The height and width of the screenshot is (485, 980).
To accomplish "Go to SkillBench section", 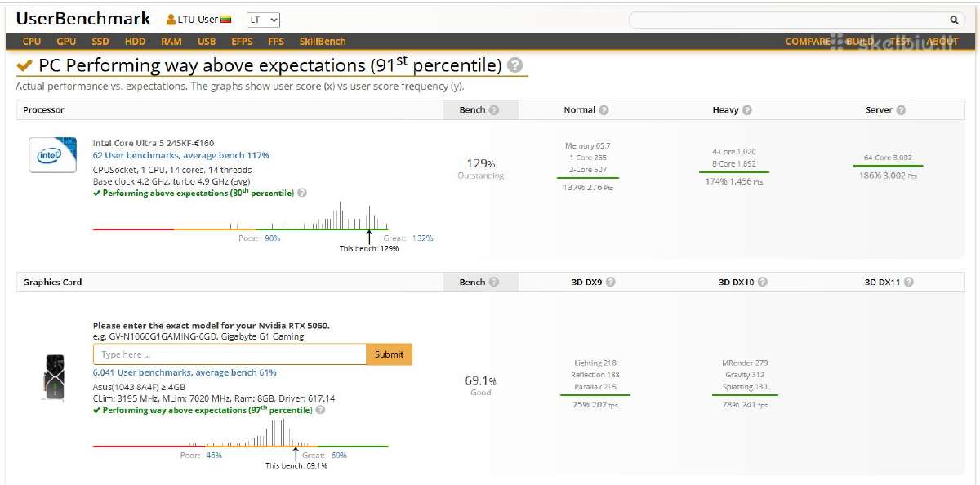I will click(x=323, y=42).
